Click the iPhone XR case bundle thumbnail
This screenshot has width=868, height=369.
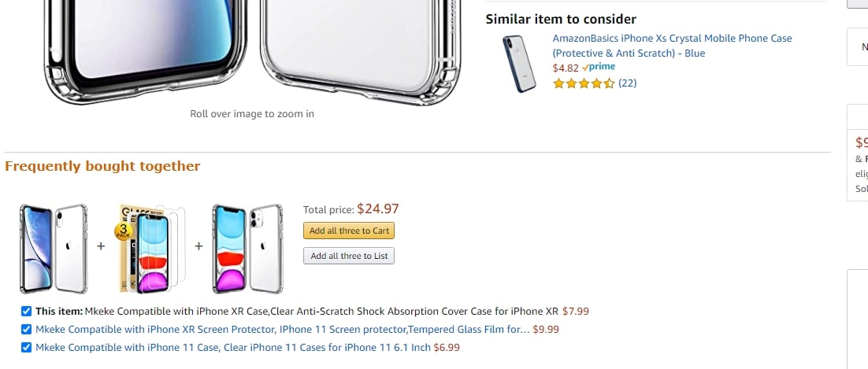[x=54, y=247]
